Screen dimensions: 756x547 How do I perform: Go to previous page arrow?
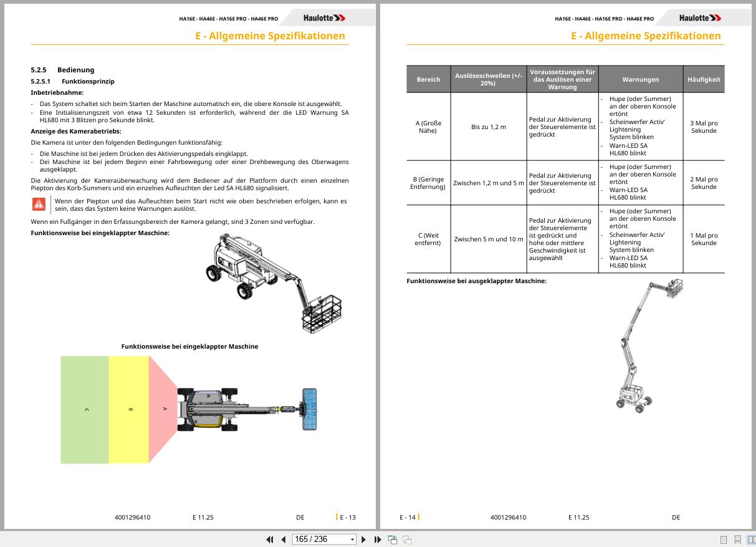point(284,540)
